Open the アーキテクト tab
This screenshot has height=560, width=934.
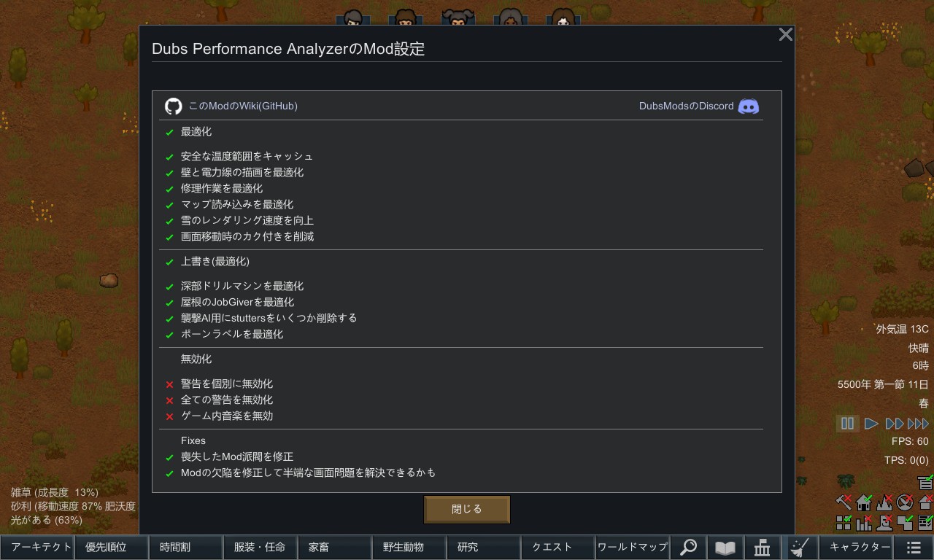point(38,547)
